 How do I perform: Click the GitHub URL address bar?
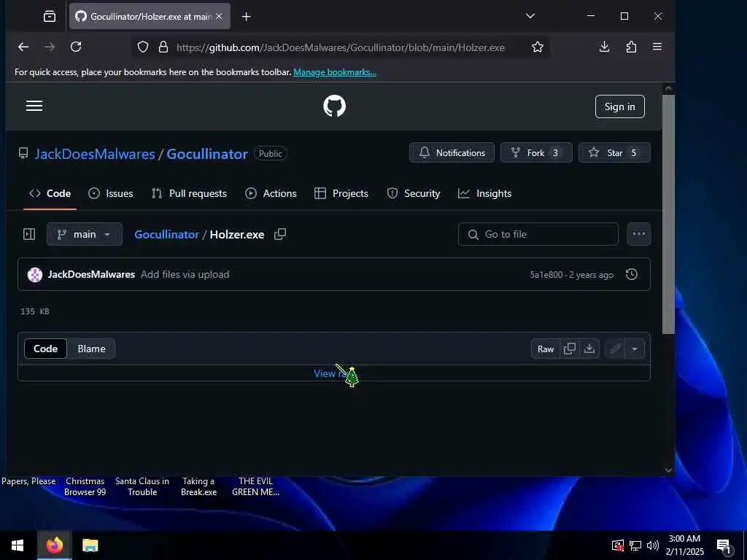340,47
